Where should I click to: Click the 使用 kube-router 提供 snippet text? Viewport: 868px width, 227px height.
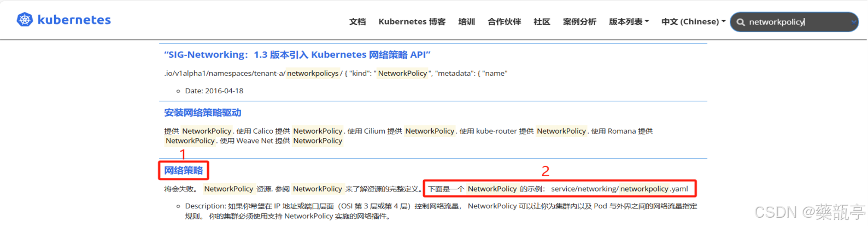click(x=496, y=131)
